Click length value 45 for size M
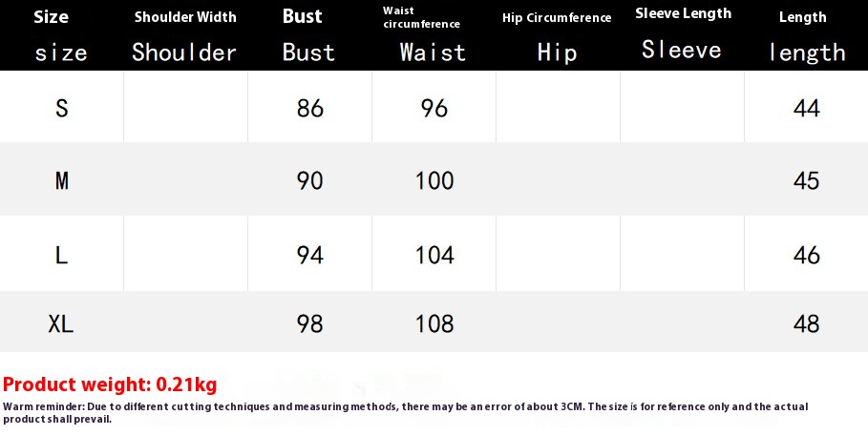868x436 pixels. tap(807, 180)
